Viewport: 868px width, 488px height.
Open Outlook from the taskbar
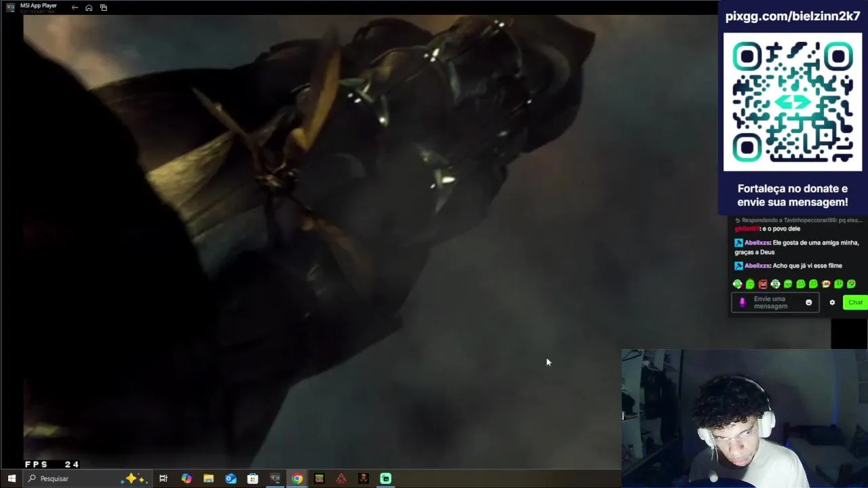pyautogui.click(x=231, y=479)
